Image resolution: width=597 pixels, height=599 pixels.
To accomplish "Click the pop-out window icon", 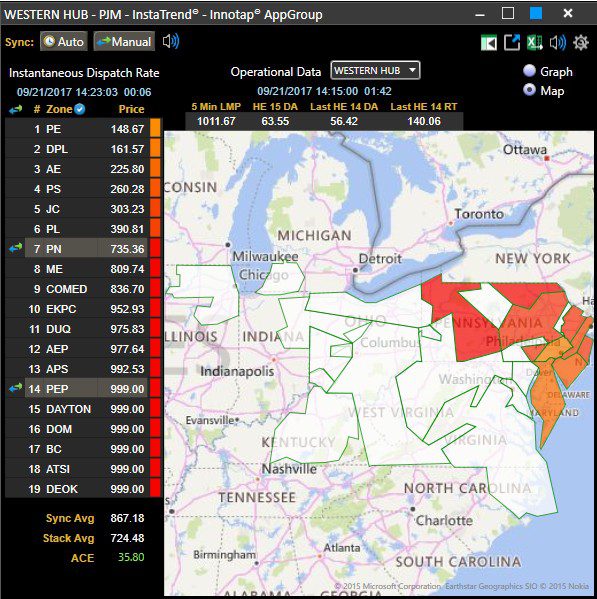I will click(x=512, y=42).
